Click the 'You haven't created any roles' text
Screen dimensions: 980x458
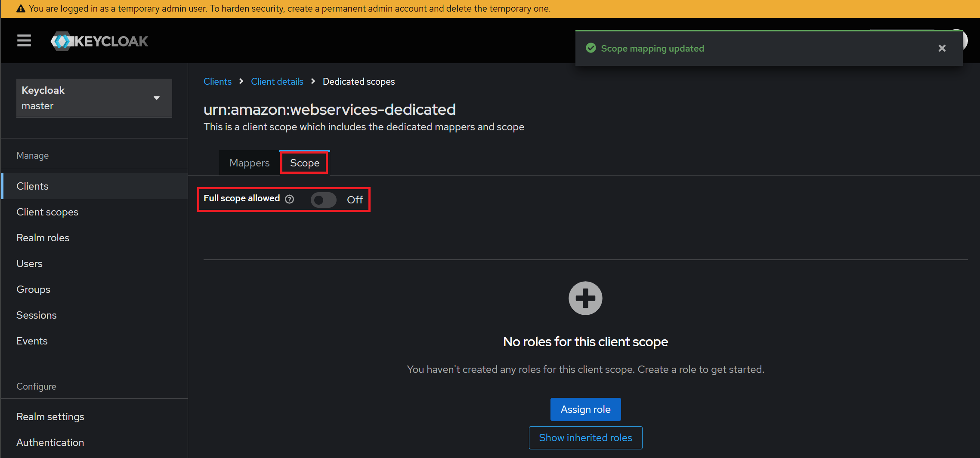pyautogui.click(x=585, y=369)
